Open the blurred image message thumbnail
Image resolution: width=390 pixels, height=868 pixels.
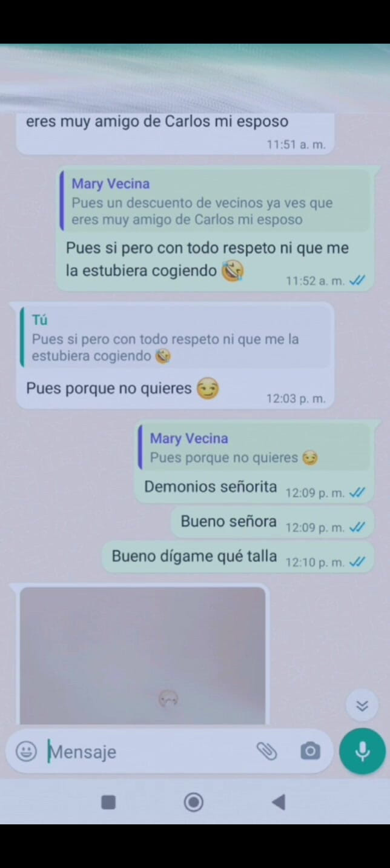[143, 655]
